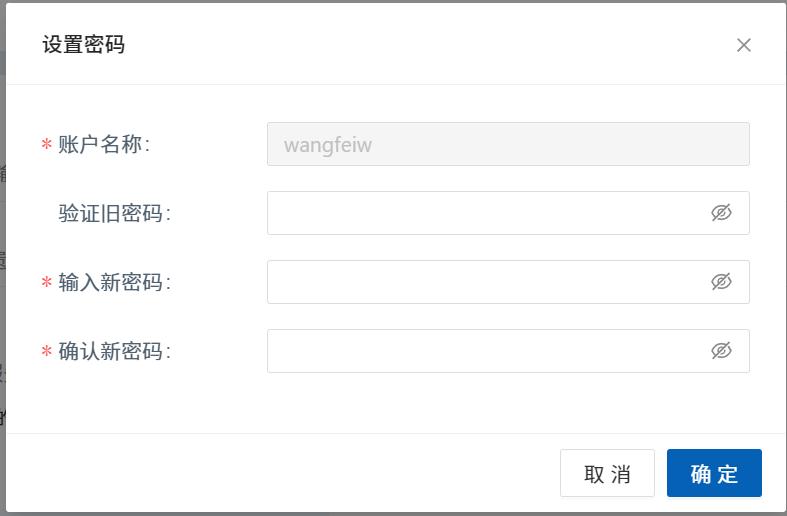The image size is (787, 516).
Task: Select the 确认新密码 input box
Action: pos(508,351)
